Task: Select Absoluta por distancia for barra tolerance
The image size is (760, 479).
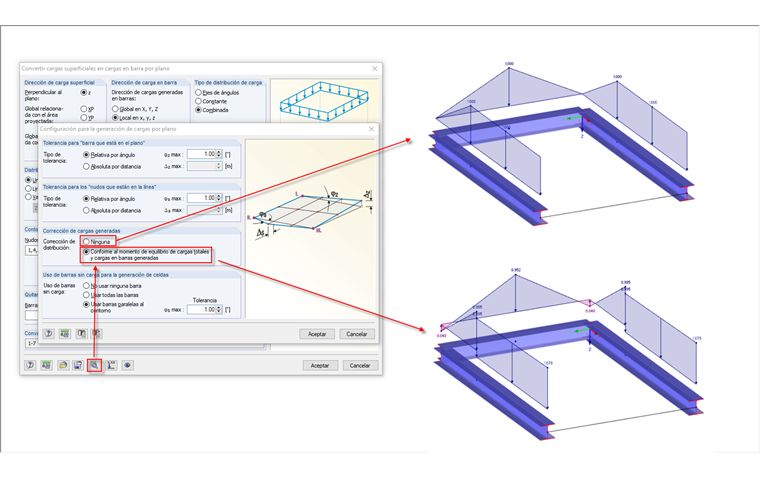Action: [x=86, y=166]
